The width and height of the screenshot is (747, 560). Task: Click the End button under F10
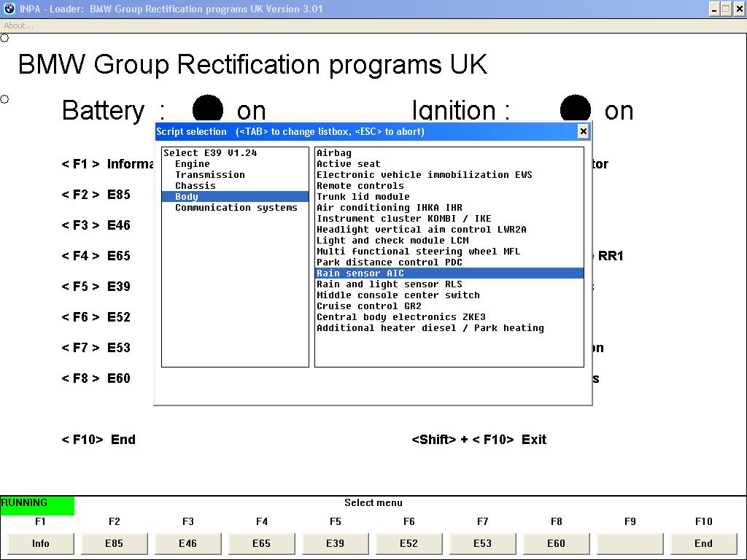point(704,543)
